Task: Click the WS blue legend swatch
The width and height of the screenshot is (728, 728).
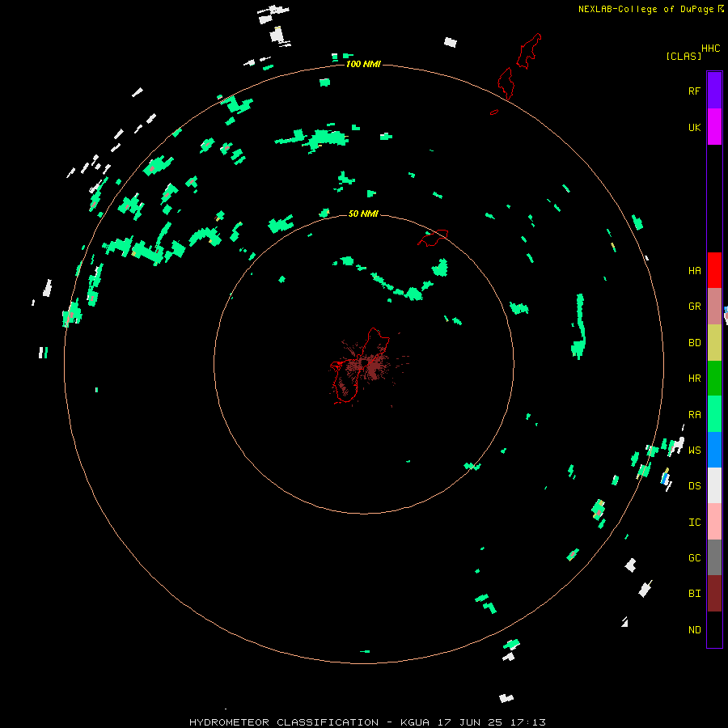Action: point(714,450)
